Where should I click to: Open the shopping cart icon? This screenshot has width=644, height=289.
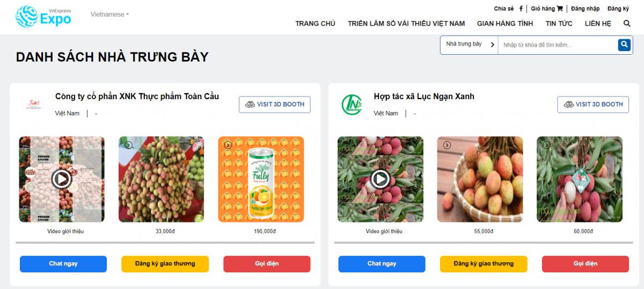click(x=560, y=9)
